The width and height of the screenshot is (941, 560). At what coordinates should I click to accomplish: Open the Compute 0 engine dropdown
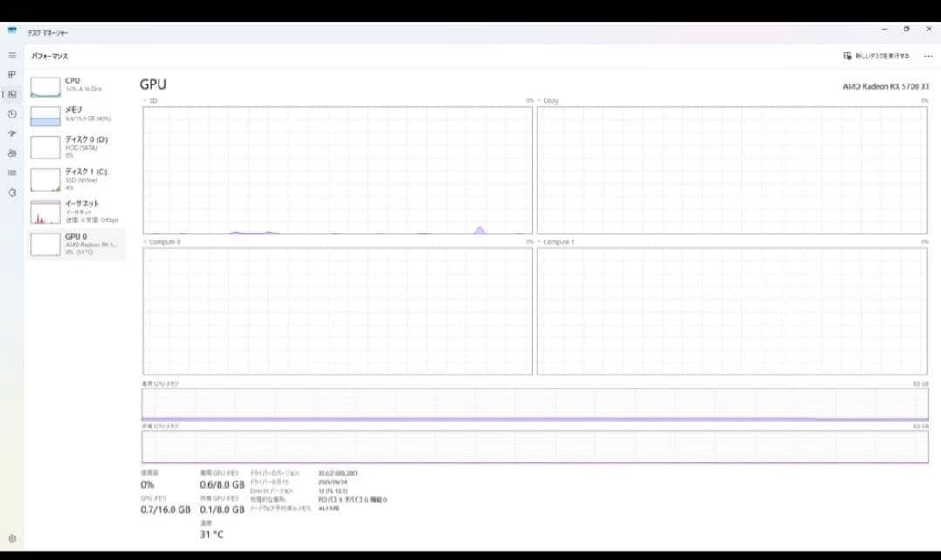click(162, 241)
